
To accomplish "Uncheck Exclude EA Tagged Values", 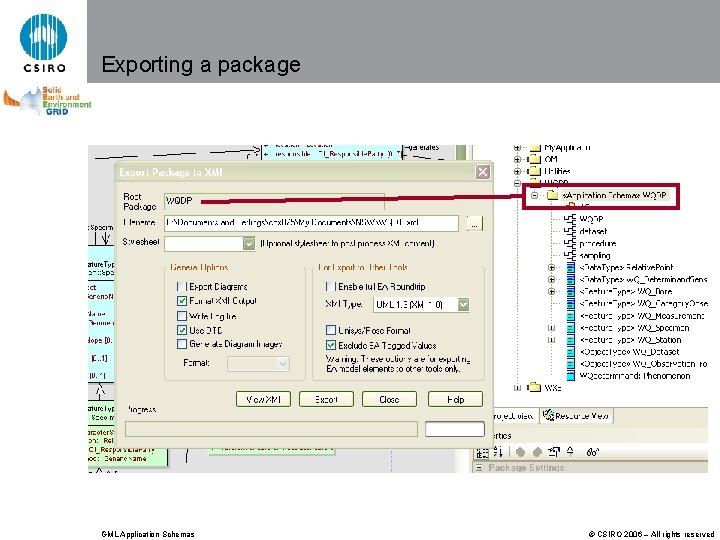I will click(331, 345).
